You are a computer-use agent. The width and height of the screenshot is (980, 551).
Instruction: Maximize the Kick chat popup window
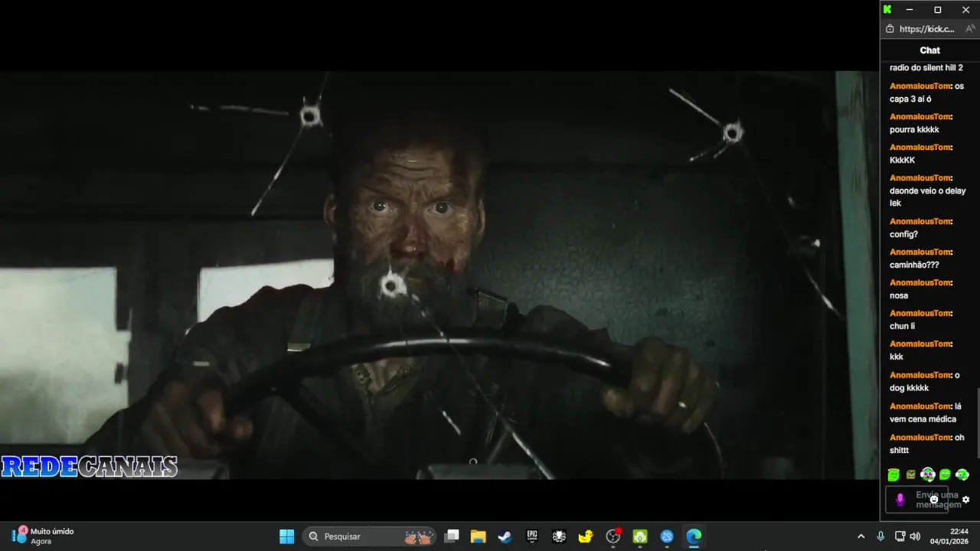tap(937, 10)
